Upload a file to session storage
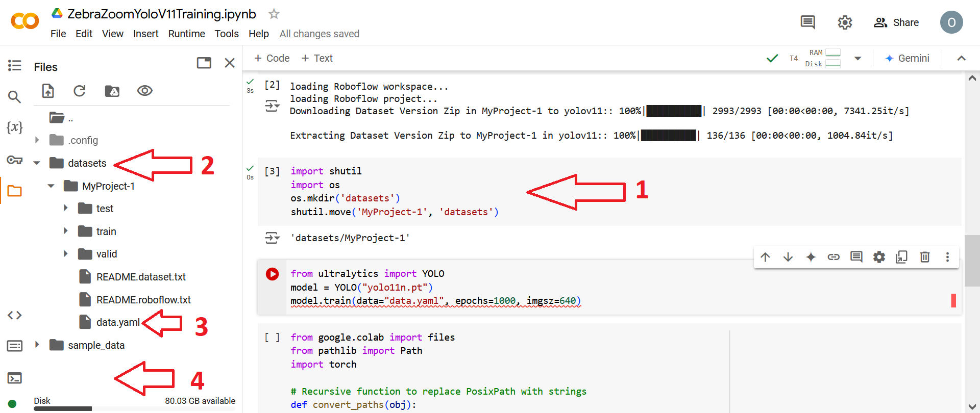 (x=48, y=91)
